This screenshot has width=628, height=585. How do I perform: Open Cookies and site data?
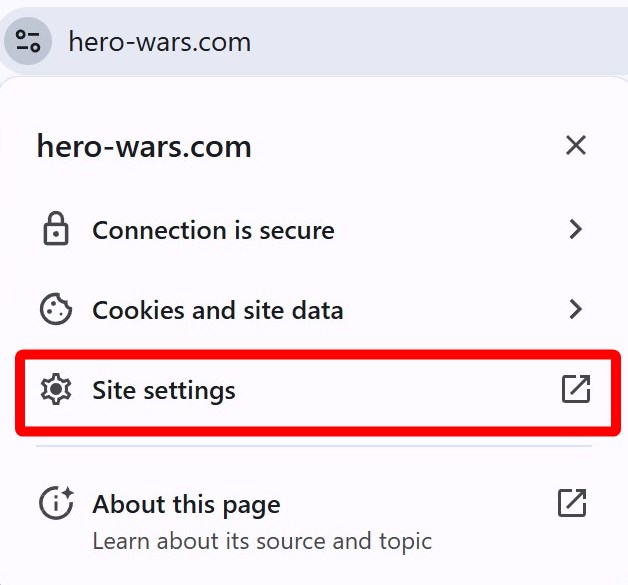pos(217,310)
